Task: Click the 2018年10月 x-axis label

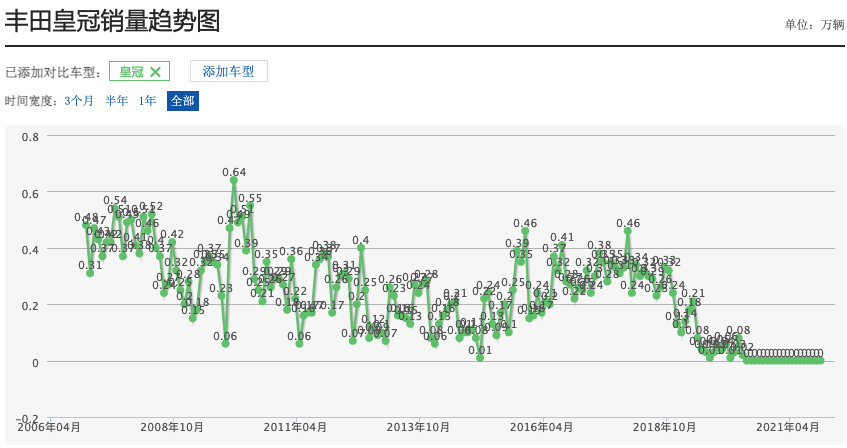Action: pos(664,427)
